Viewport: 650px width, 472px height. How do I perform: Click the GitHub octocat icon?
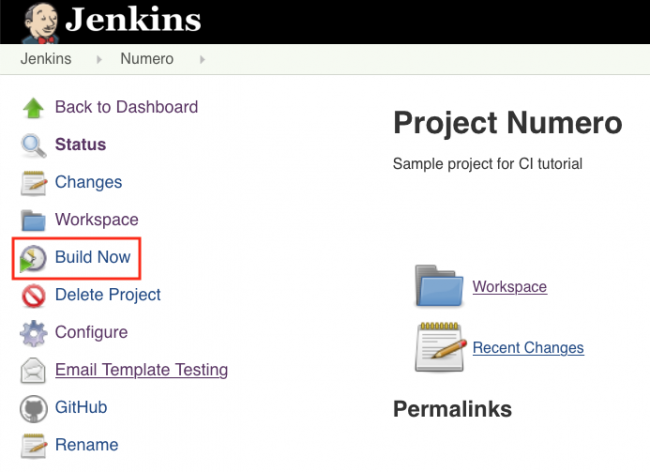click(34, 408)
